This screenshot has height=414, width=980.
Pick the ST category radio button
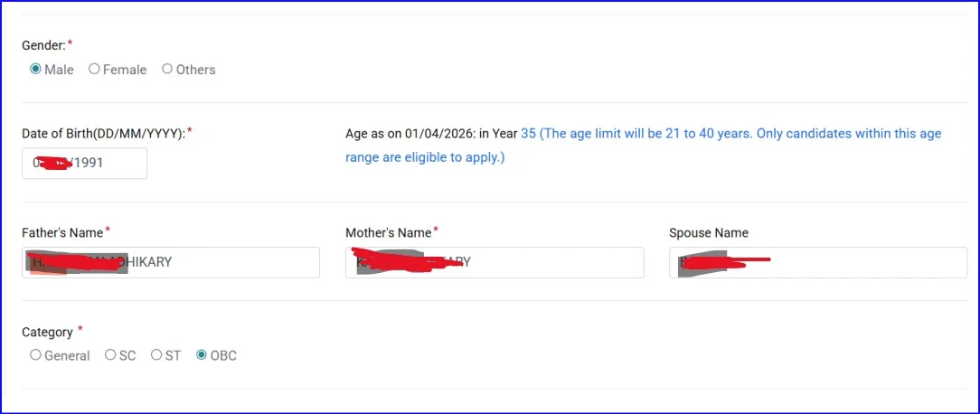(156, 355)
